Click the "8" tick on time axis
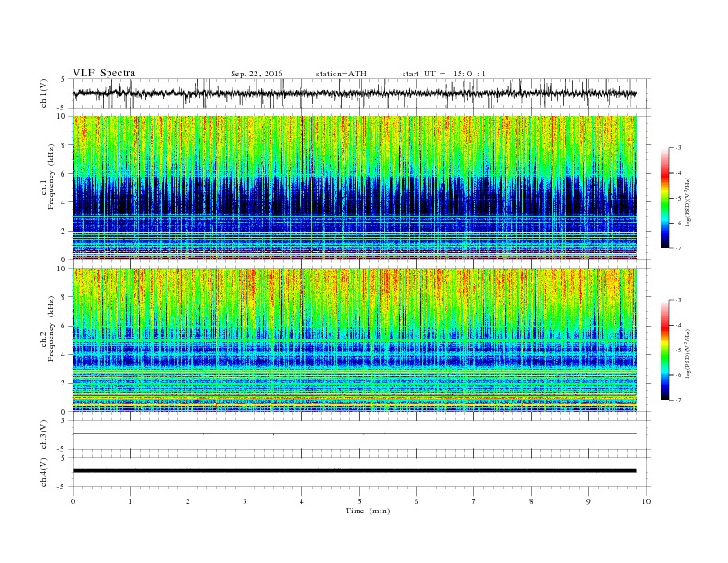This screenshot has height=563, width=728. coord(531,501)
